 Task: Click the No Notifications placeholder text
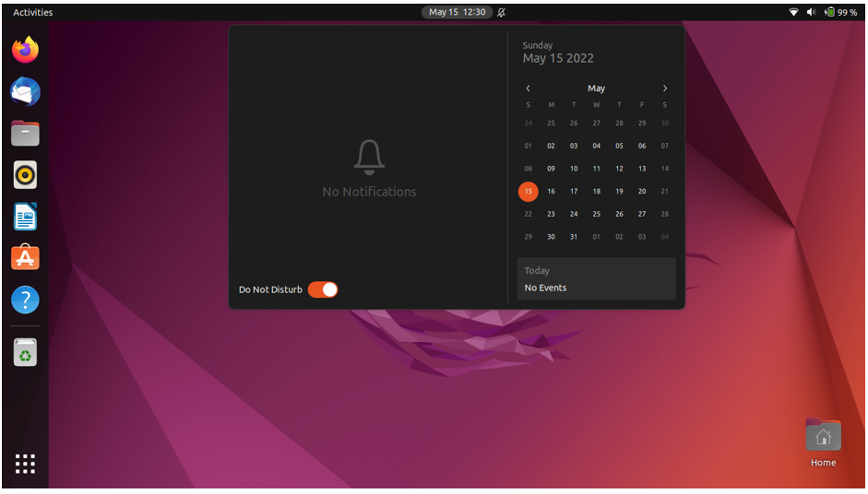(x=369, y=192)
